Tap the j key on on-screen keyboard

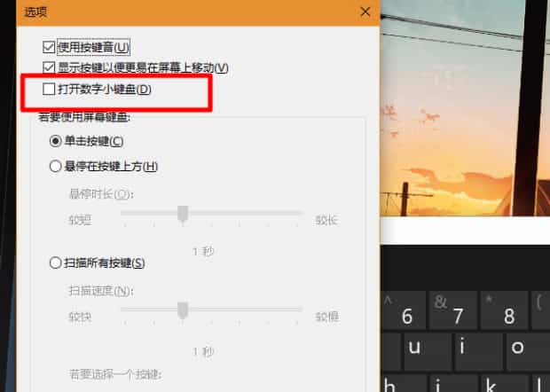(454, 383)
